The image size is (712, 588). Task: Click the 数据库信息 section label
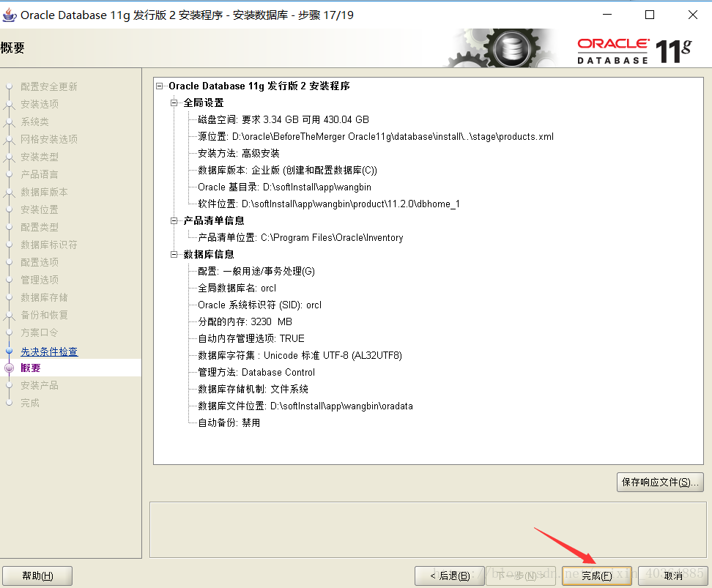click(209, 254)
